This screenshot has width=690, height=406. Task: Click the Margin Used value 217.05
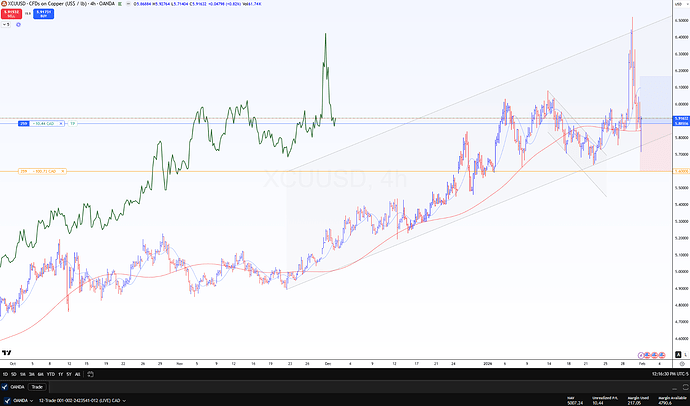[635, 402]
